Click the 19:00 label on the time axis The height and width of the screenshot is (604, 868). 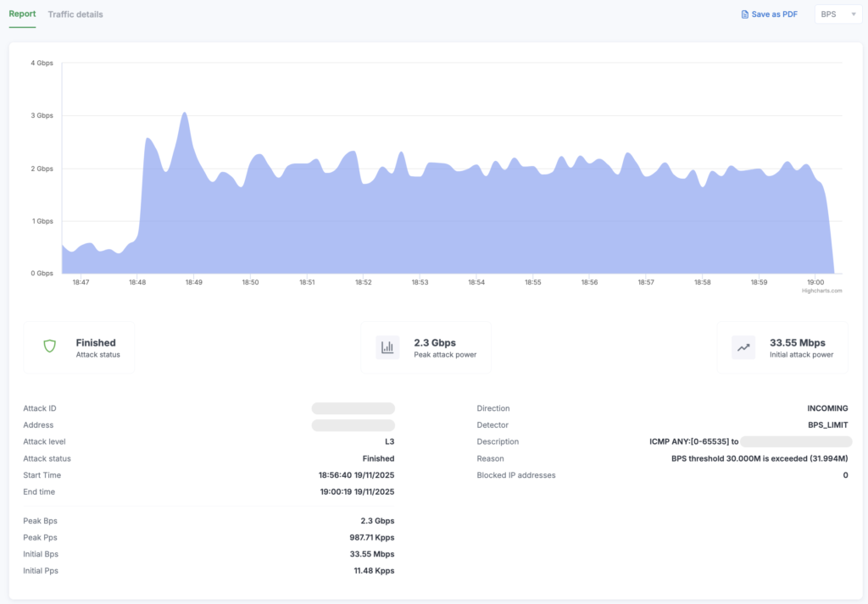click(x=815, y=282)
